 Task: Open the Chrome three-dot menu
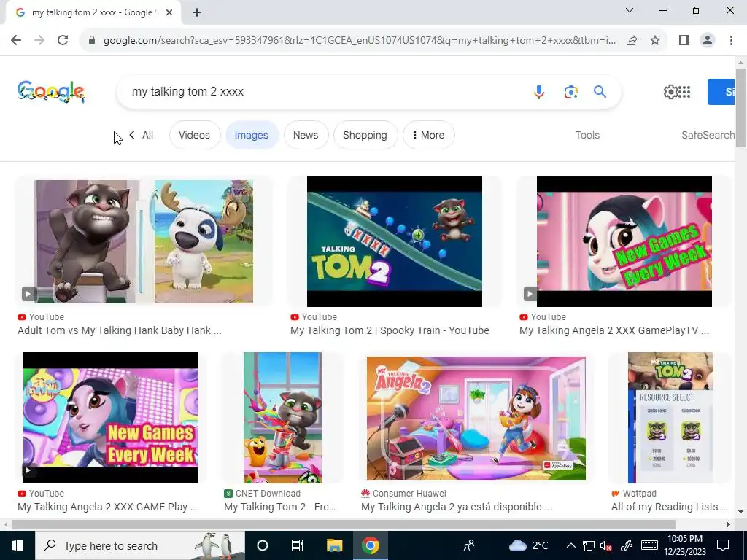731,41
